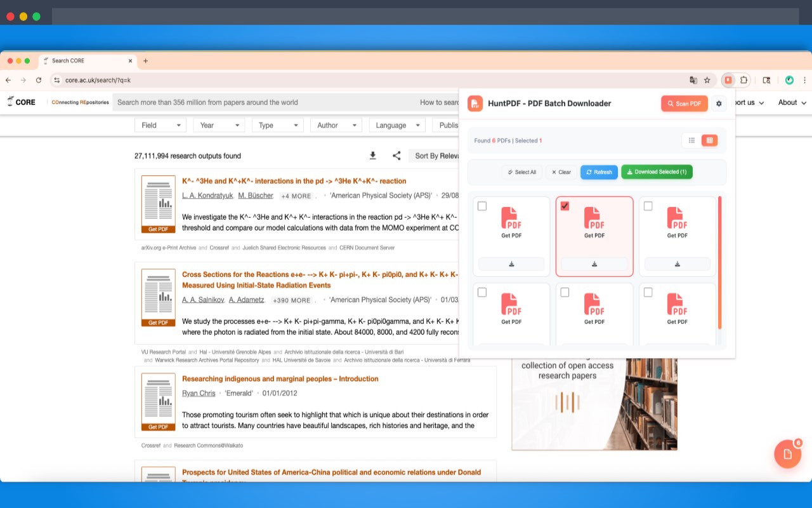View site information icon in address bar
The image size is (812, 508).
[56, 80]
